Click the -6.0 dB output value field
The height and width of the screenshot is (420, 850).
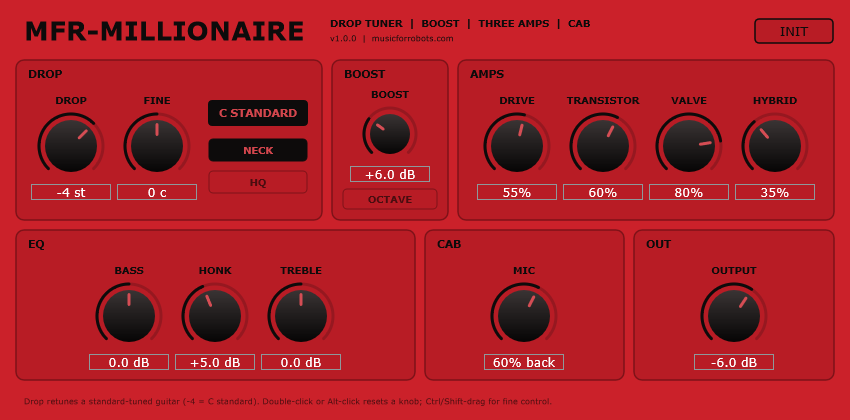click(x=734, y=362)
